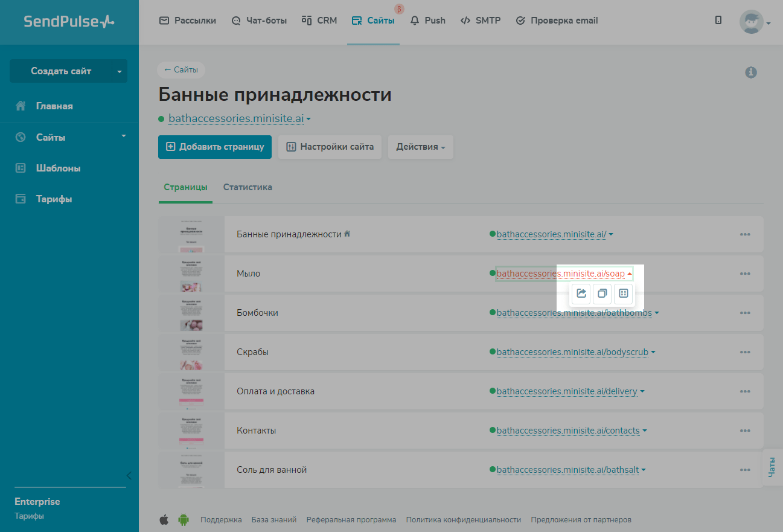This screenshot has height=532, width=783.
Task: Click the Бомбочки page thumbnail
Action: pyautogui.click(x=191, y=313)
